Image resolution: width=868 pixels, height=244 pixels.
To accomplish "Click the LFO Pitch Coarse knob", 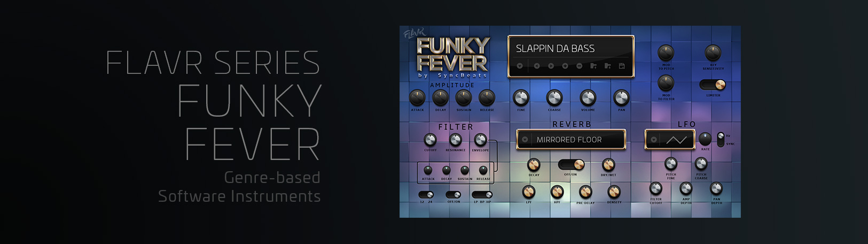I will [701, 164].
